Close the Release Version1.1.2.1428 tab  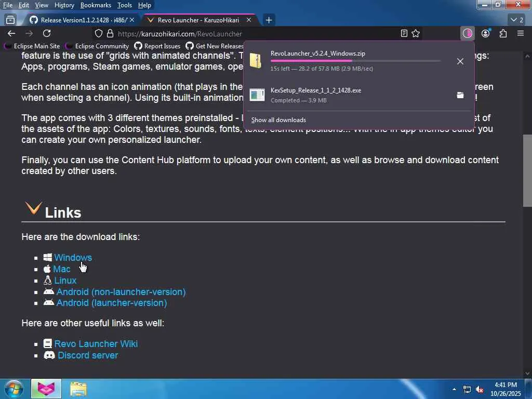point(132,20)
